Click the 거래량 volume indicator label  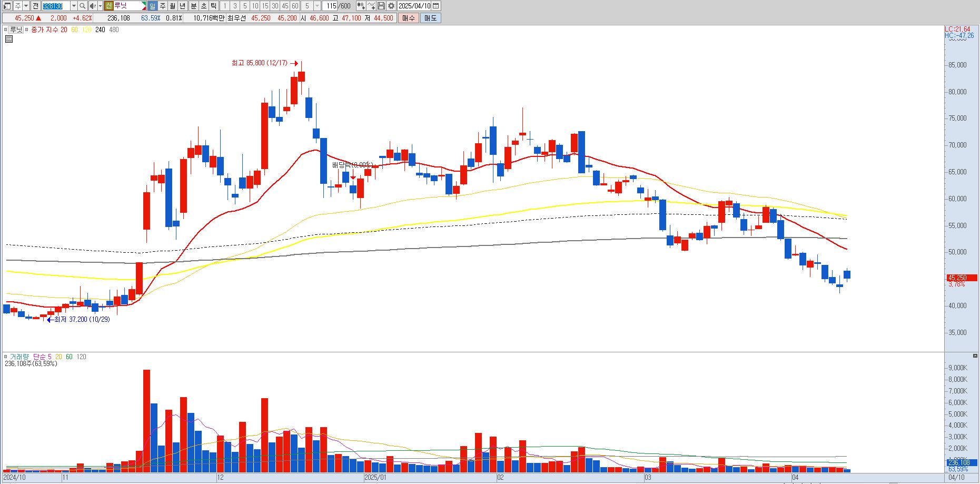(19, 357)
